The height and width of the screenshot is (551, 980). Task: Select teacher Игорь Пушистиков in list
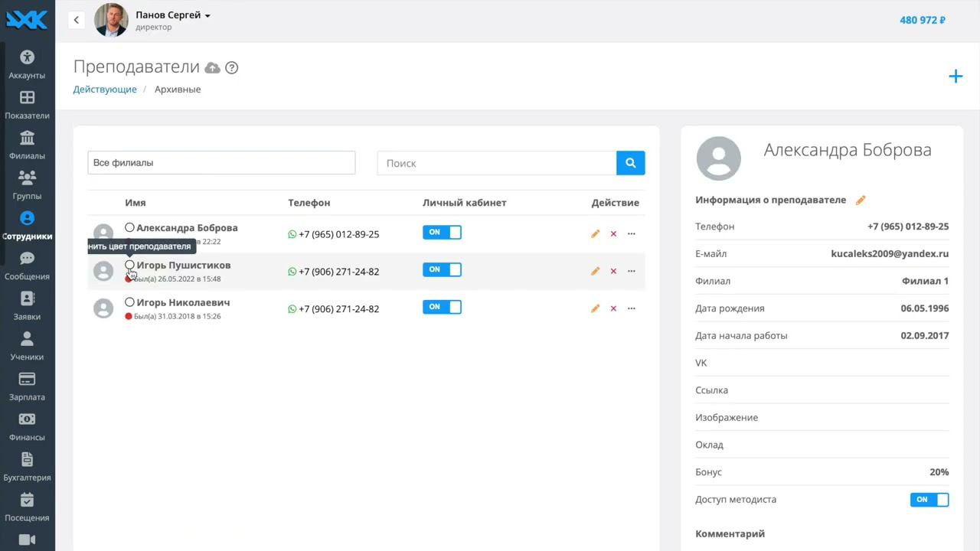coord(184,266)
